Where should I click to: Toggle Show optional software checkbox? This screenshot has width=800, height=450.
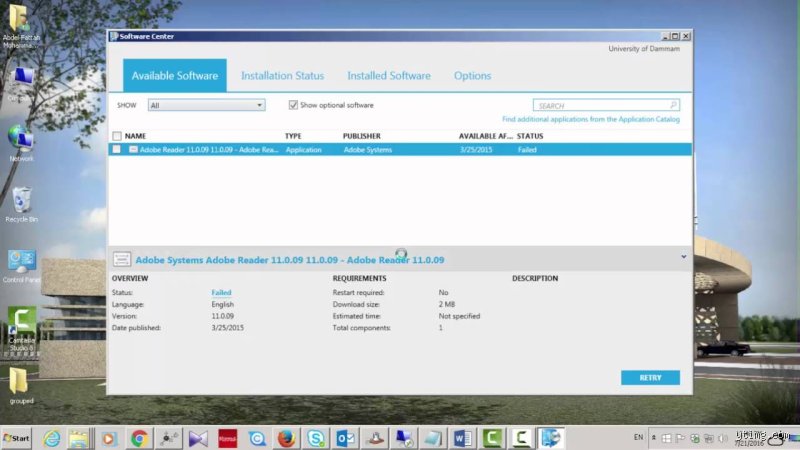tap(293, 105)
